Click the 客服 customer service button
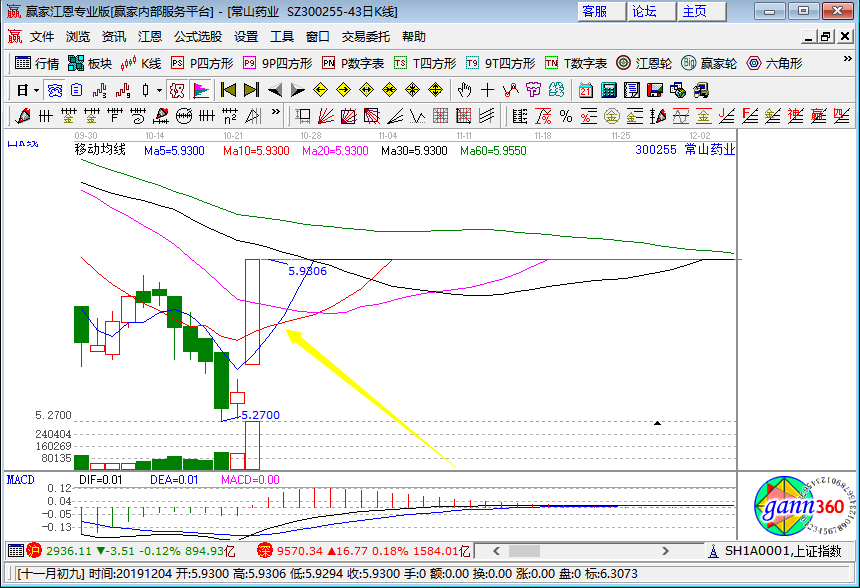The width and height of the screenshot is (860, 588). (601, 12)
